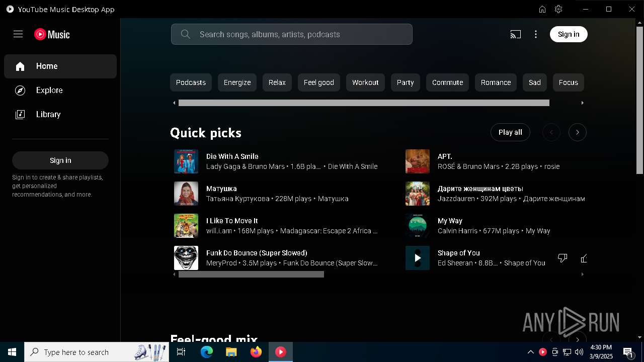Click the top-right Sign in button
The image size is (644, 362).
[x=569, y=34]
